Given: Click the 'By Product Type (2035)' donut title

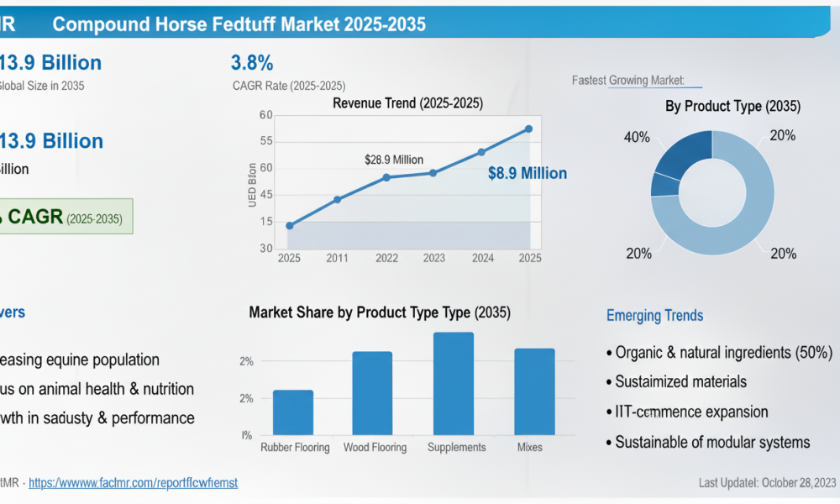Looking at the screenshot, I should (732, 106).
